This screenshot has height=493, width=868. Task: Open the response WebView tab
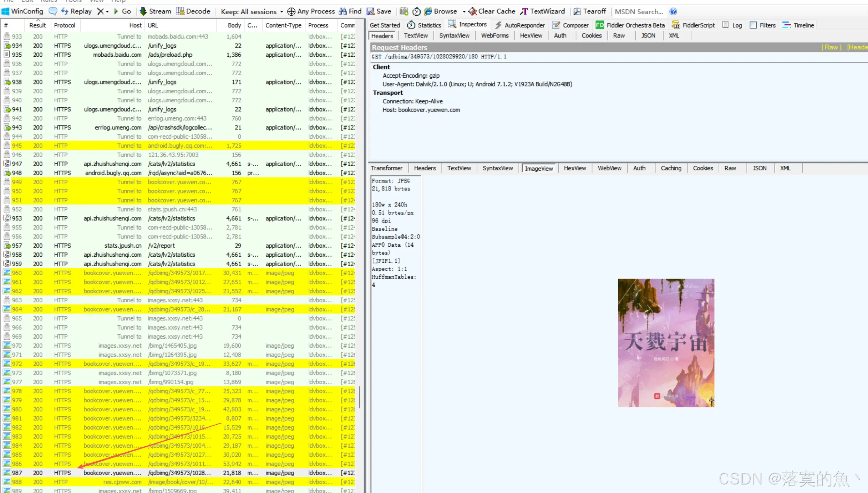point(609,168)
